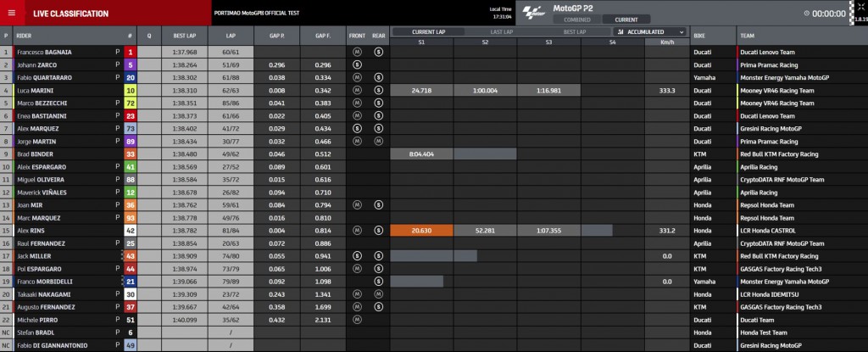The width and height of the screenshot is (868, 352).
Task: Click MotoGP P2 session title
Action: pyautogui.click(x=572, y=8)
